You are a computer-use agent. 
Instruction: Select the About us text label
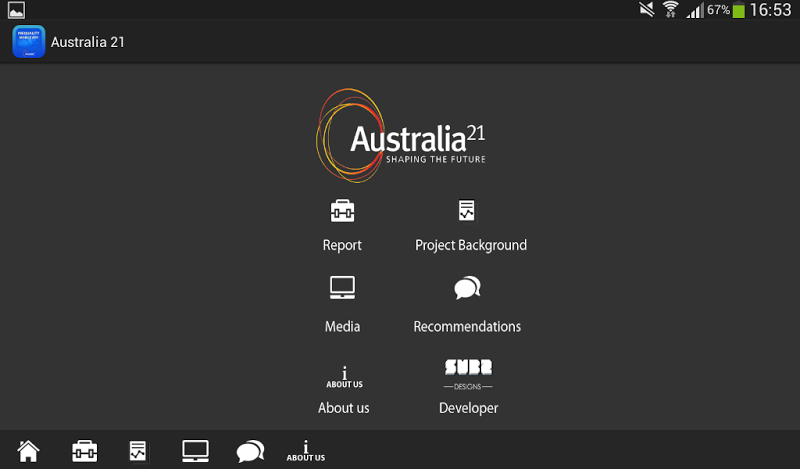(x=343, y=408)
